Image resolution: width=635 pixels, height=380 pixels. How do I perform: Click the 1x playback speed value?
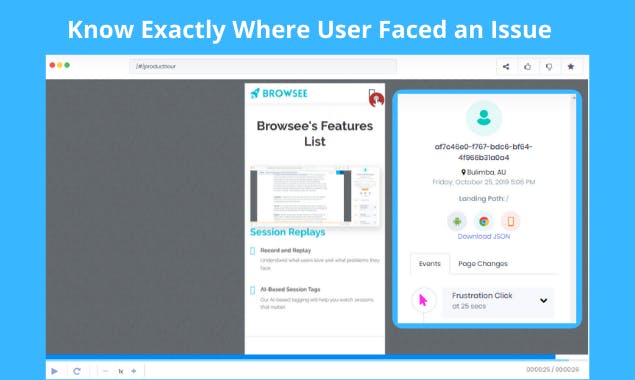121,371
